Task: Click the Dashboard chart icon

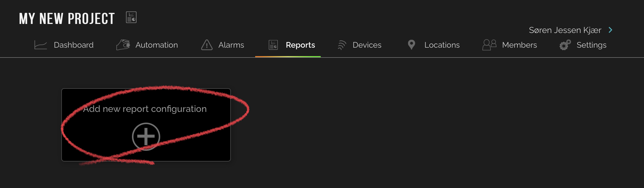Action: click(41, 45)
